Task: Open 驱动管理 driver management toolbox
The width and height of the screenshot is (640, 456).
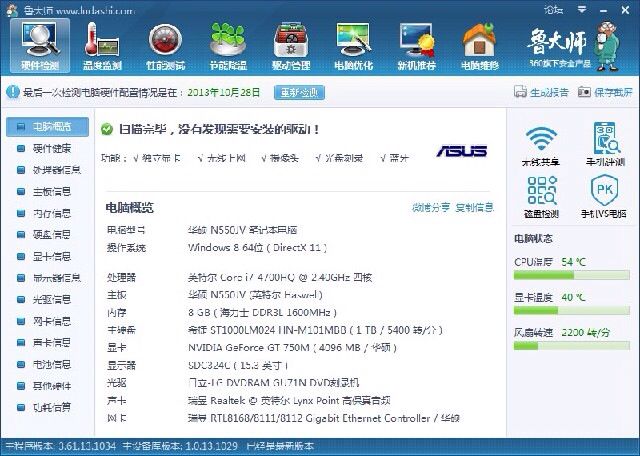Action: 291,46
